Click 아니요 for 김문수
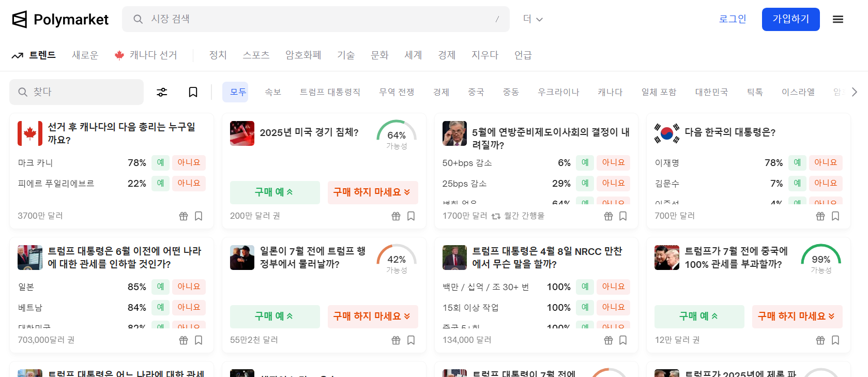Image resolution: width=868 pixels, height=377 pixels. pyautogui.click(x=826, y=183)
